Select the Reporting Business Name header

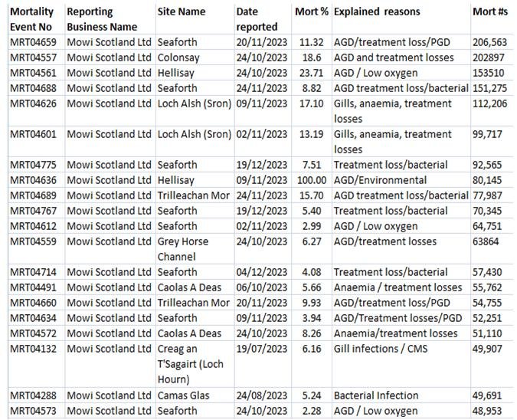pos(102,19)
